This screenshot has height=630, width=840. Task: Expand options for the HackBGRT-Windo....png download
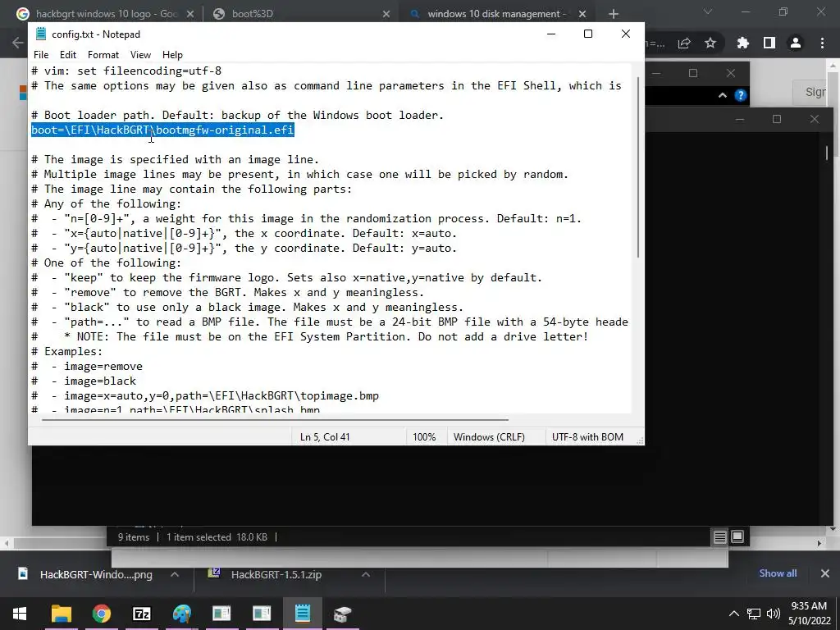tap(175, 574)
